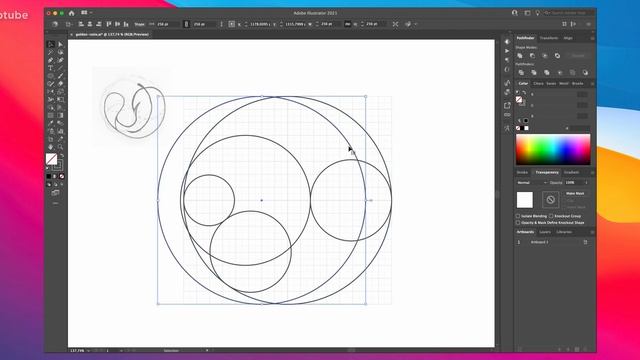The height and width of the screenshot is (360, 640).
Task: Apply Minus Back pathfinder
Action: tap(585, 73)
